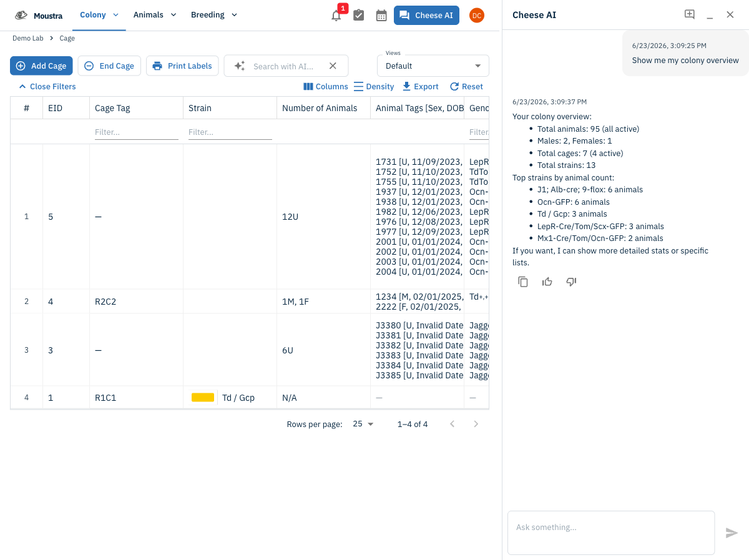Give thumbs up to AI response
Viewport: 749px width, 560px height.
click(547, 282)
